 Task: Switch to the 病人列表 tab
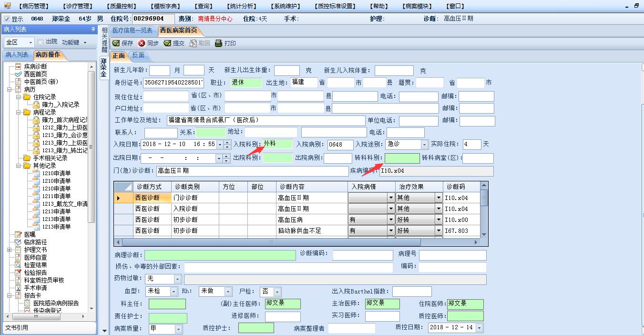point(17,55)
